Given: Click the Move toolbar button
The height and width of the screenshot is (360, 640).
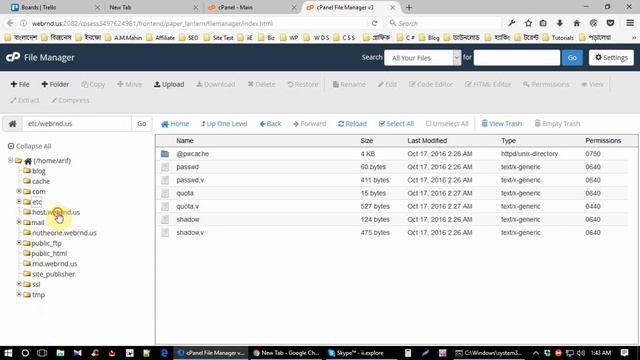Looking at the screenshot, I should pyautogui.click(x=129, y=84).
